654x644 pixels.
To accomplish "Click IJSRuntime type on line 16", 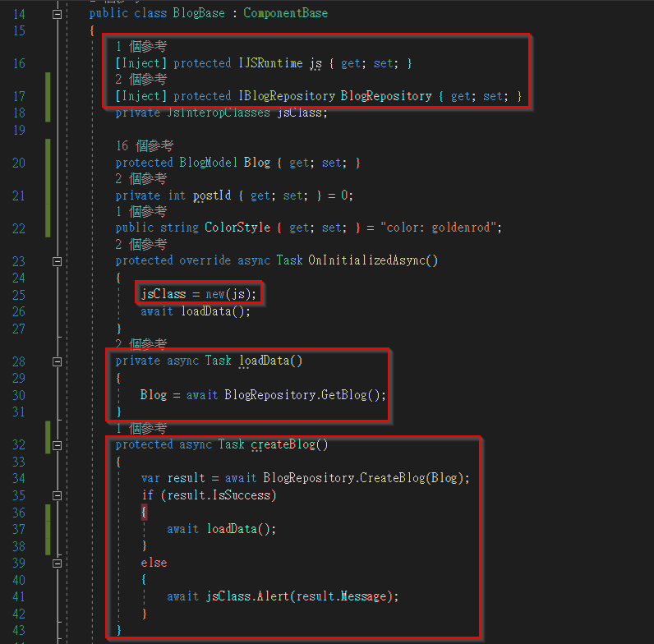I will coord(270,63).
